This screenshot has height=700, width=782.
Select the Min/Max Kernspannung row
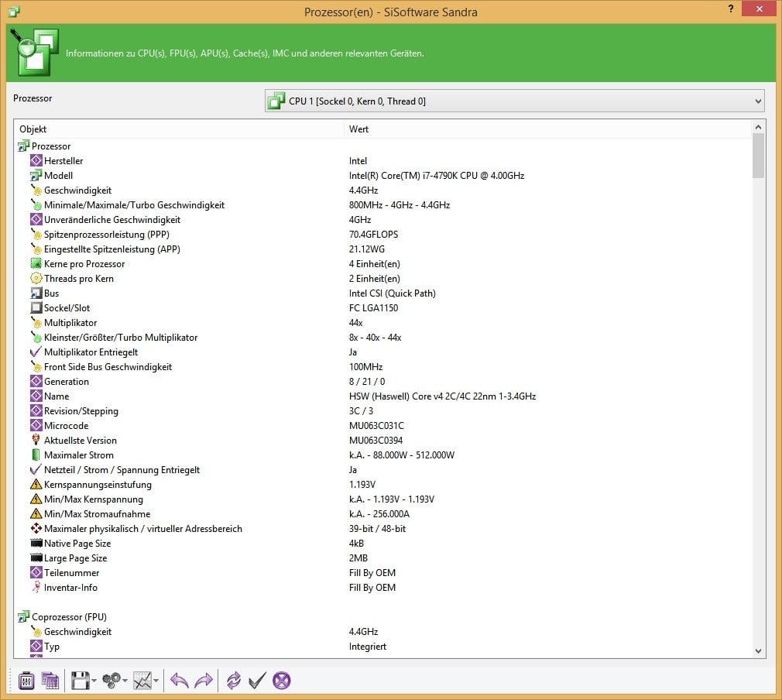pos(382,499)
